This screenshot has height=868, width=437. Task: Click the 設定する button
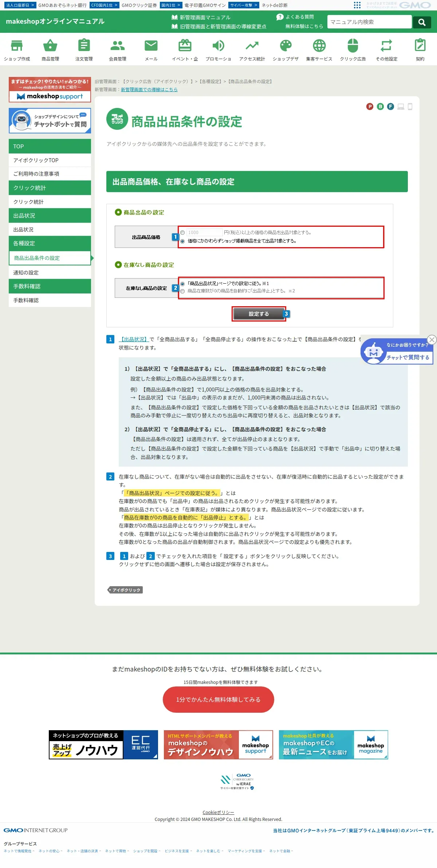click(x=259, y=314)
